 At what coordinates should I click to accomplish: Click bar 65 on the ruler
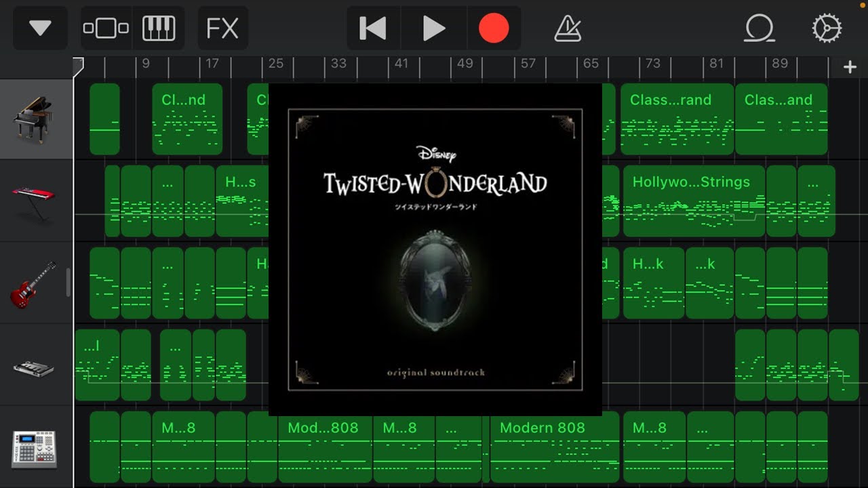[x=591, y=64]
